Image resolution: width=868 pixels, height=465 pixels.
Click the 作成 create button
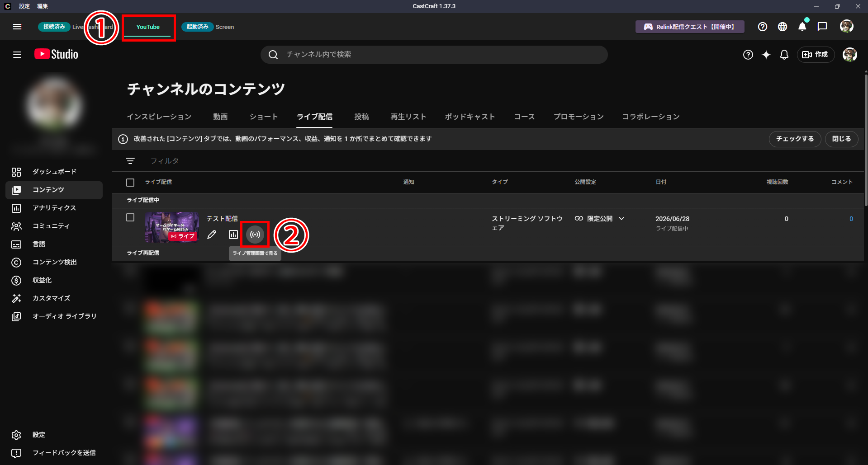816,55
